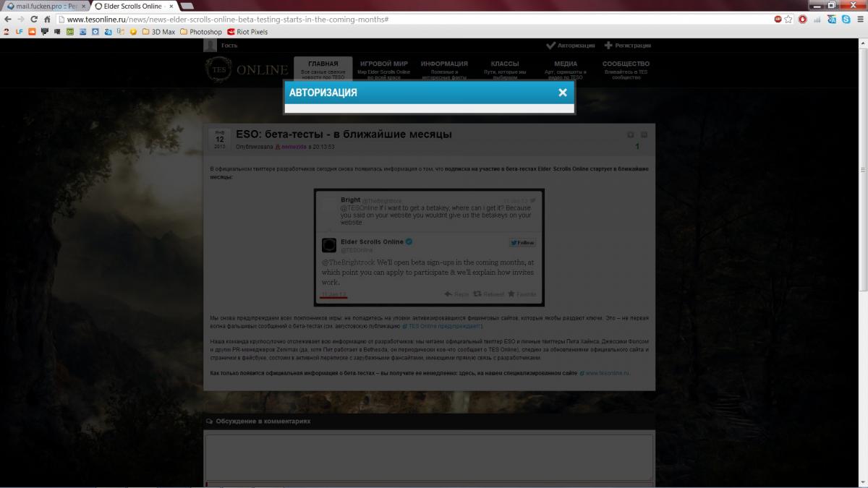Open the СООБЩЕСТВО navigation item
Screen dimensions: 868x488
(x=626, y=69)
